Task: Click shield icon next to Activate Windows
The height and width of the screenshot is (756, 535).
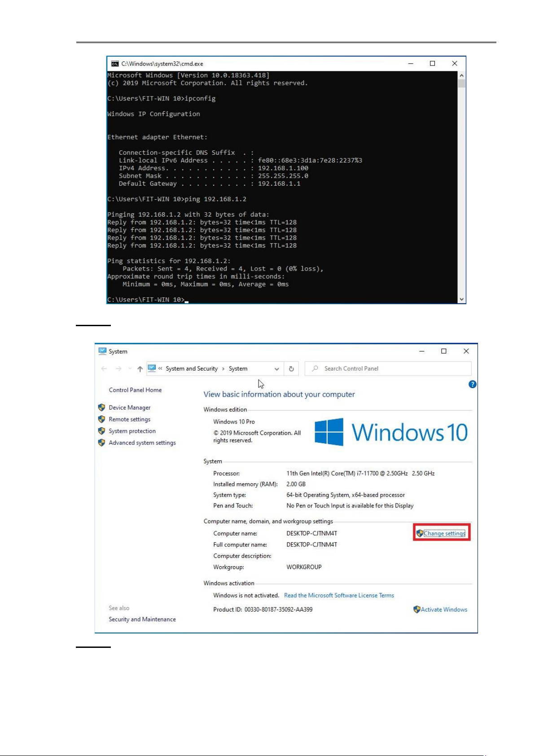Action: coord(417,609)
